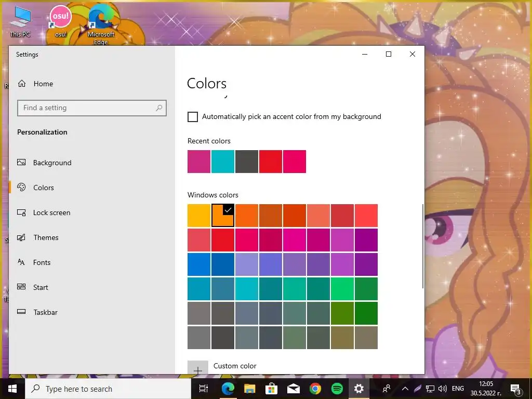532x399 pixels.
Task: Minimize the Settings window
Action: tap(365, 54)
